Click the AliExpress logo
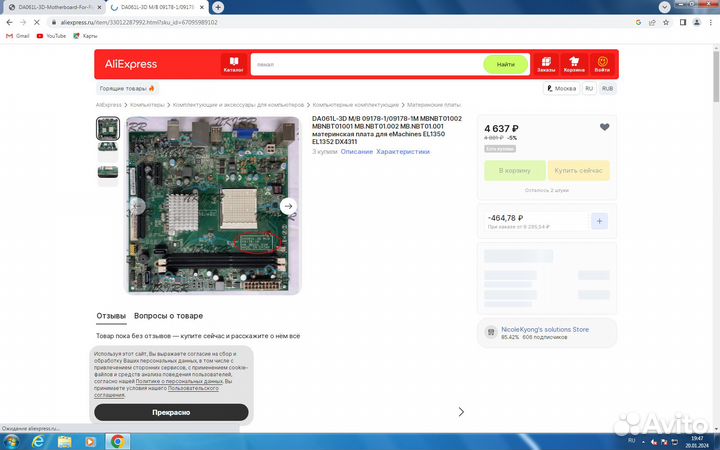The height and width of the screenshot is (450, 720). [x=131, y=64]
